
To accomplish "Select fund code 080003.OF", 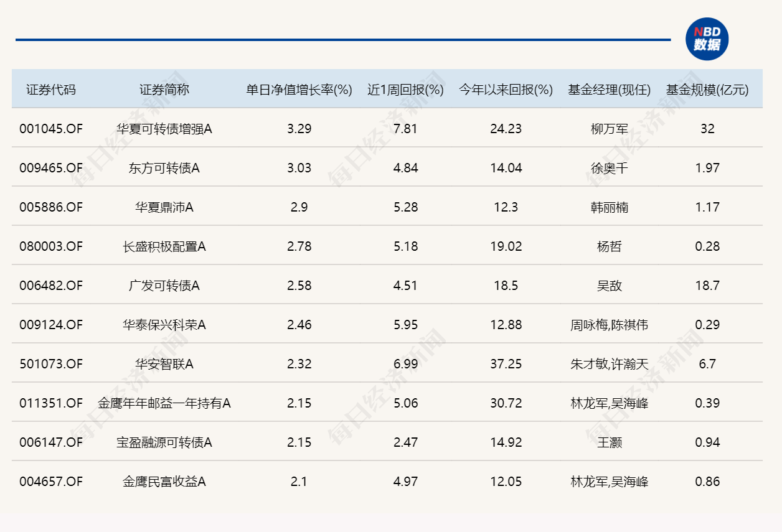I will (51, 246).
